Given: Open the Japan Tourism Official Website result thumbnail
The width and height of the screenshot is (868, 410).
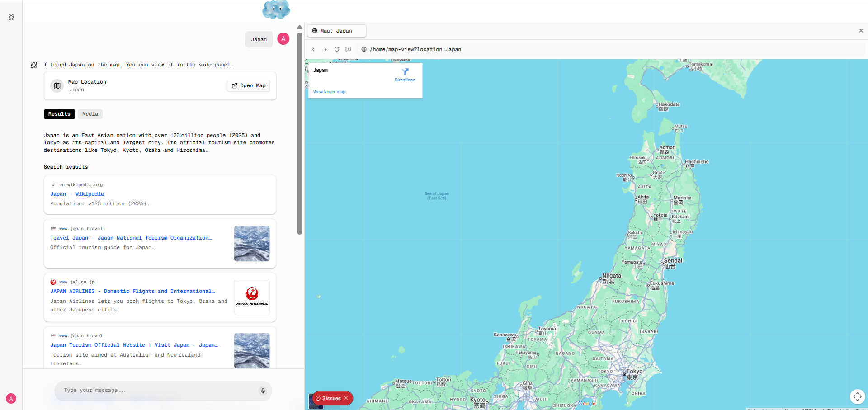Looking at the screenshot, I should tap(252, 351).
